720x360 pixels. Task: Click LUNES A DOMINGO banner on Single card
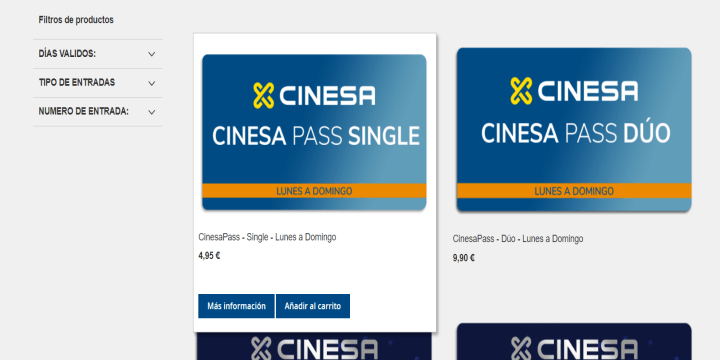point(314,191)
